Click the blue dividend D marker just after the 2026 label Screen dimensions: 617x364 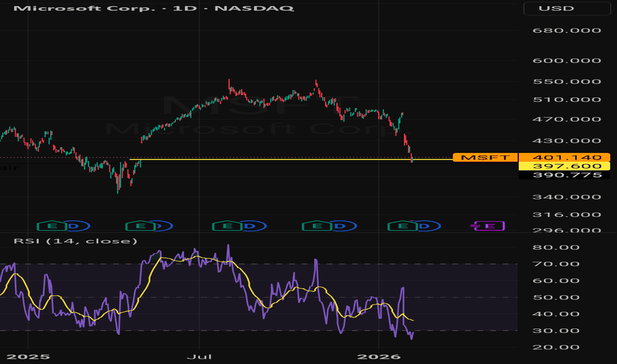coord(428,226)
